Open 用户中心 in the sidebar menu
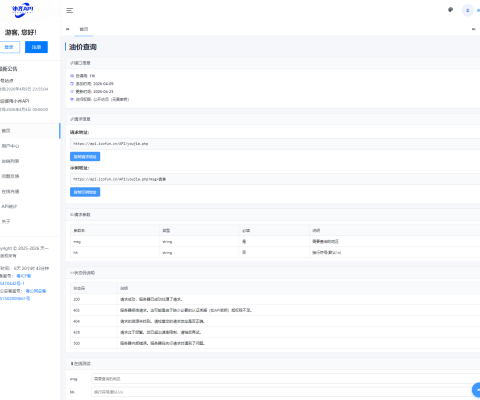480x400 pixels. (x=30, y=146)
